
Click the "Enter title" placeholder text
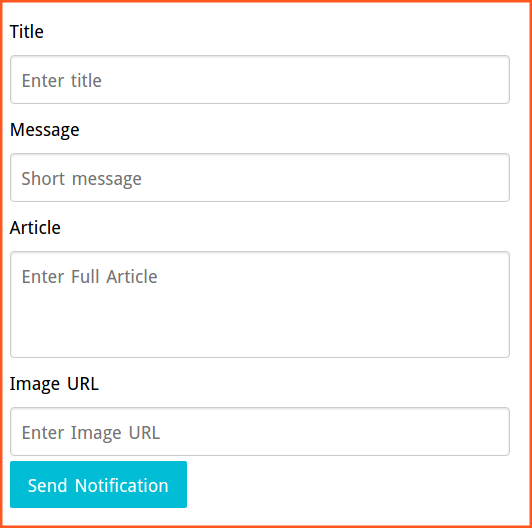(62, 81)
